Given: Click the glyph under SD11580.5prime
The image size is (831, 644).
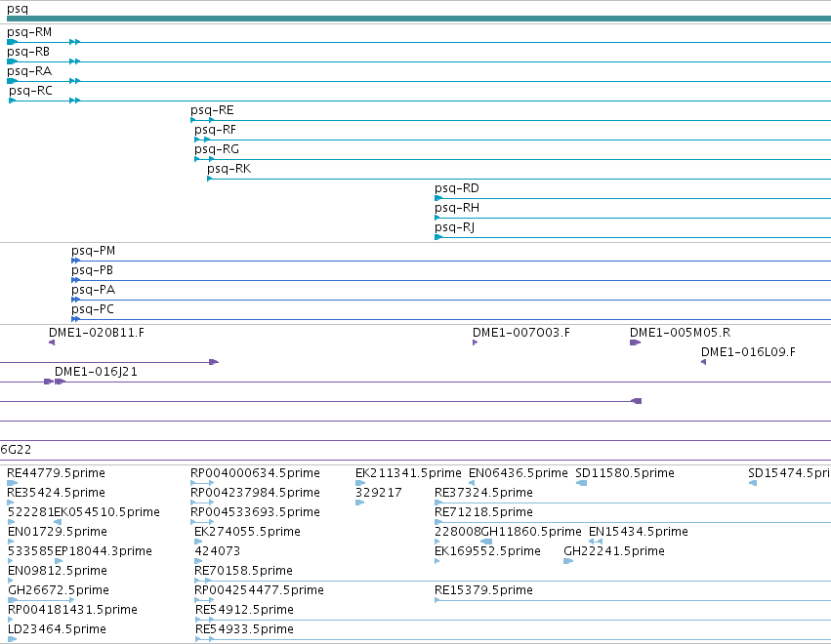Looking at the screenshot, I should click(x=581, y=483).
